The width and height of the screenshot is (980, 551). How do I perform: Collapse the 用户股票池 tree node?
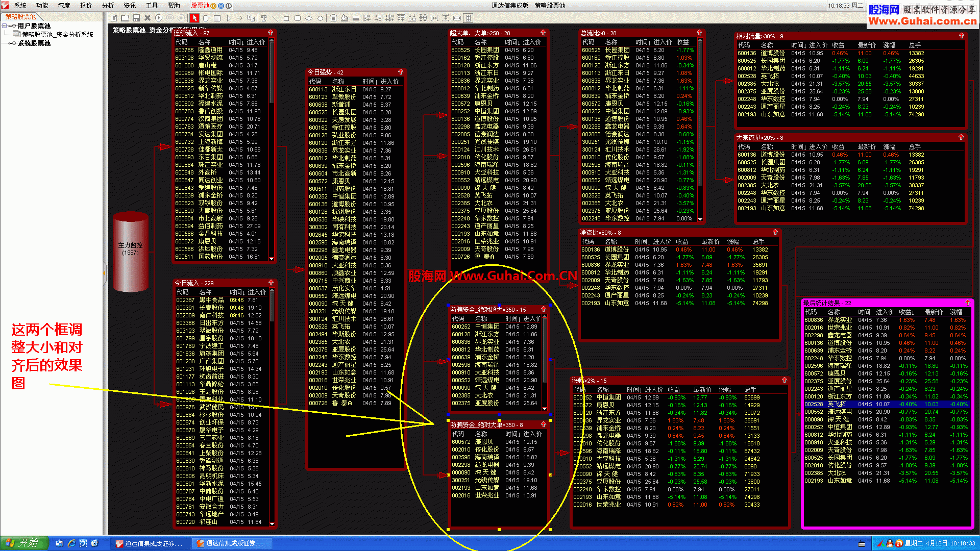4,26
